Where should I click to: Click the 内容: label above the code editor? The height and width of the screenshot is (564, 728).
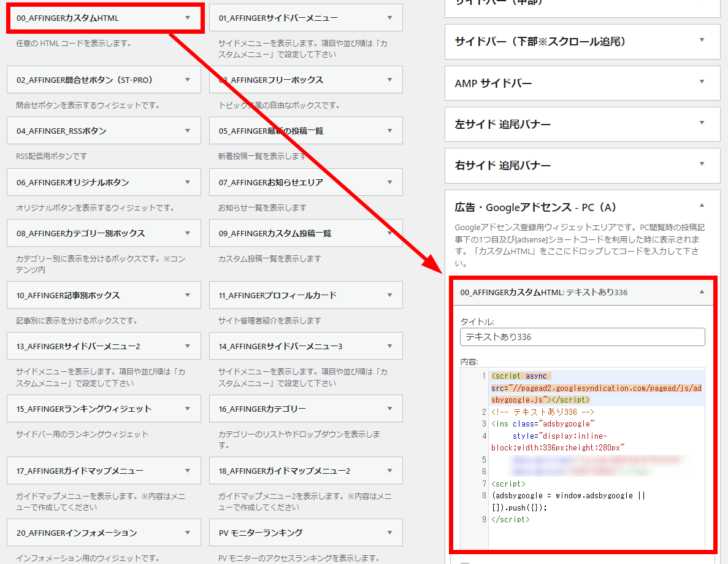click(469, 361)
